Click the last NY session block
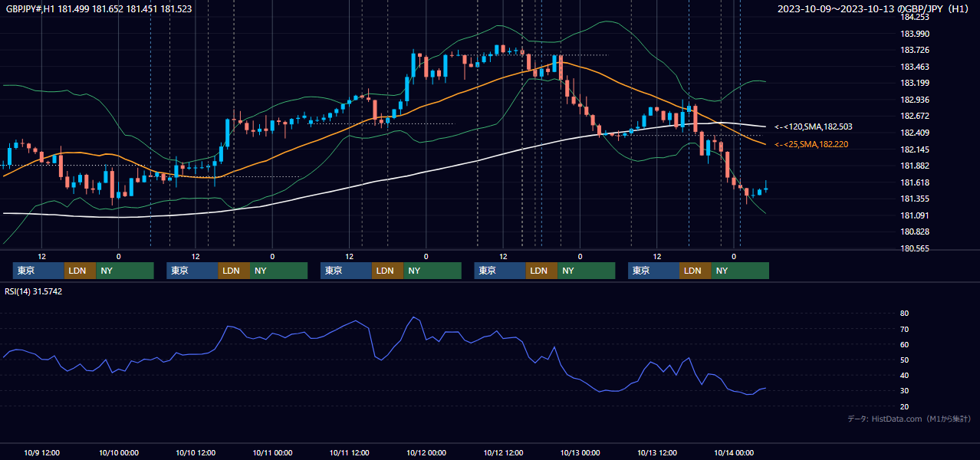The image size is (980, 460). [740, 271]
